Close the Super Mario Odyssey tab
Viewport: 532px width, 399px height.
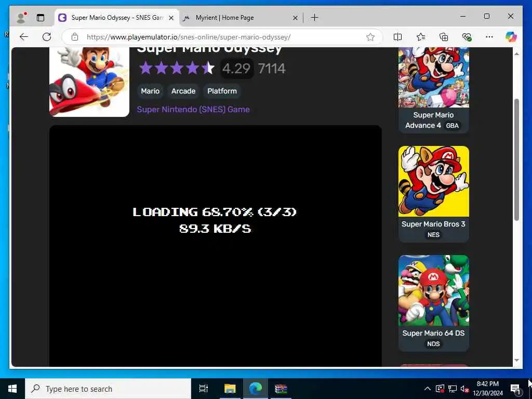pyautogui.click(x=171, y=18)
